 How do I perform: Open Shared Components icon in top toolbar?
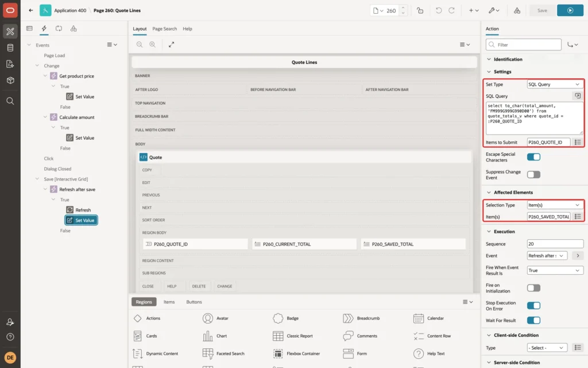[x=517, y=10]
